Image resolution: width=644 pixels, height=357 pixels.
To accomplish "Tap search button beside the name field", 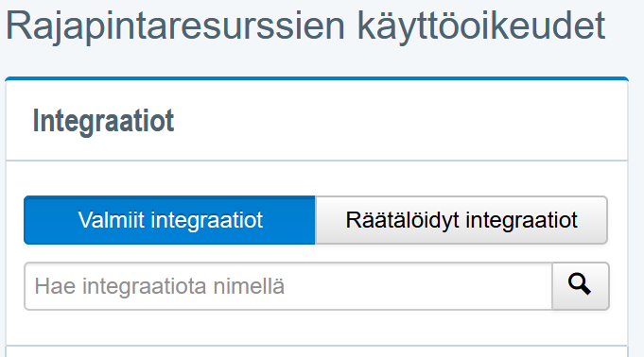I will pyautogui.click(x=580, y=285).
